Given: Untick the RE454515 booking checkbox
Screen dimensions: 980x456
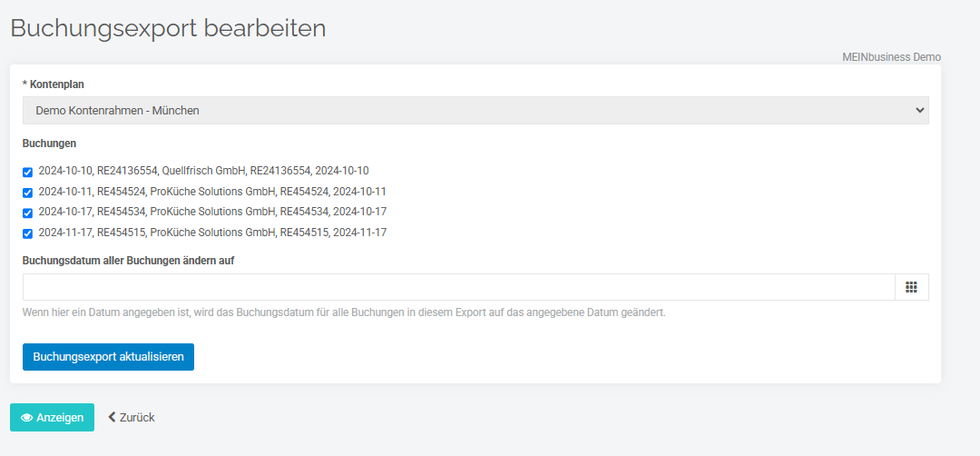Looking at the screenshot, I should tap(27, 234).
